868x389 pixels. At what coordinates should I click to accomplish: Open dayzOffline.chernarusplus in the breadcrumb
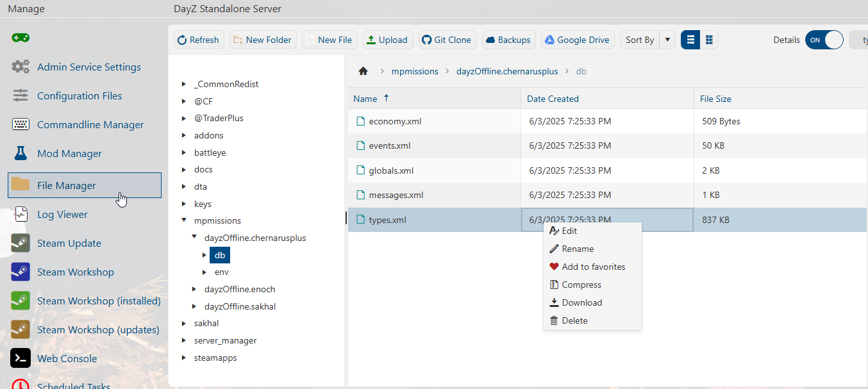[507, 71]
